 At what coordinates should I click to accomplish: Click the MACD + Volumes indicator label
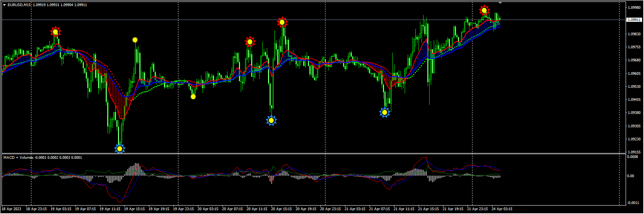coord(18,158)
